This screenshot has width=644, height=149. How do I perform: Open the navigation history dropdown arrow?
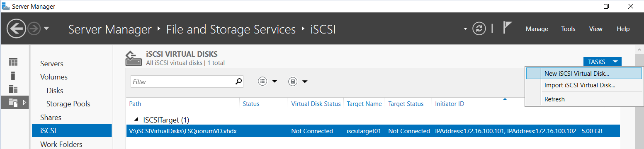pos(46,29)
